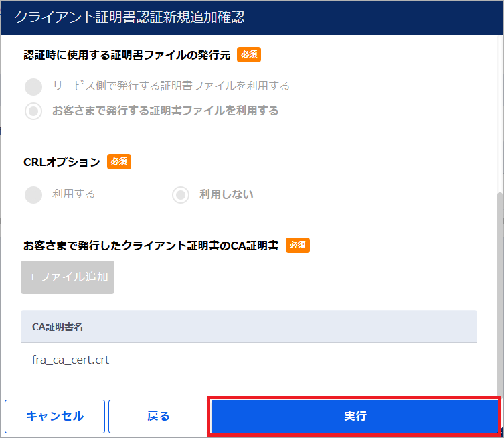The image size is (504, 438).
Task: Click the お客さまで発行したクライアント証明書のCA証明書 heading
Action: [151, 246]
